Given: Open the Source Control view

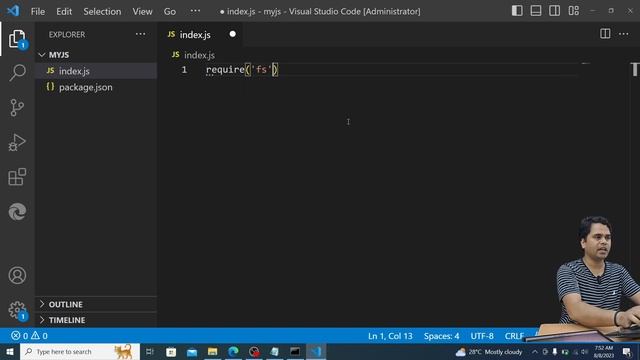Looking at the screenshot, I should [17, 108].
